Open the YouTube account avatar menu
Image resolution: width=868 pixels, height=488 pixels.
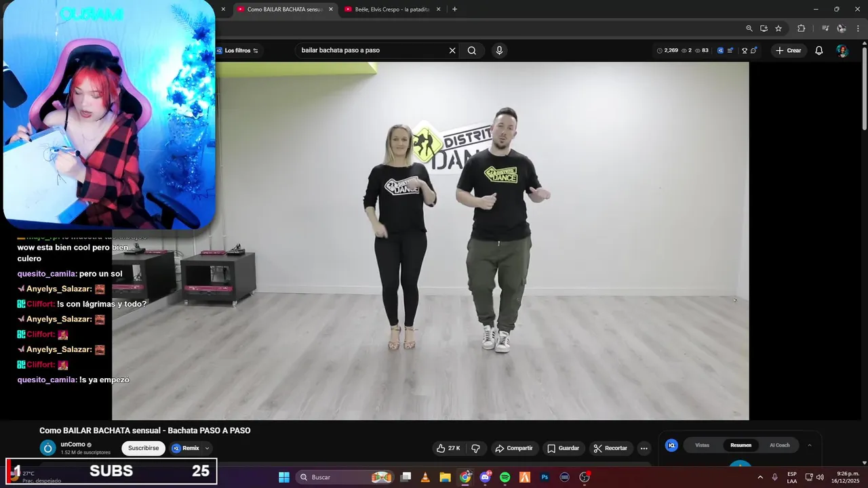(842, 51)
